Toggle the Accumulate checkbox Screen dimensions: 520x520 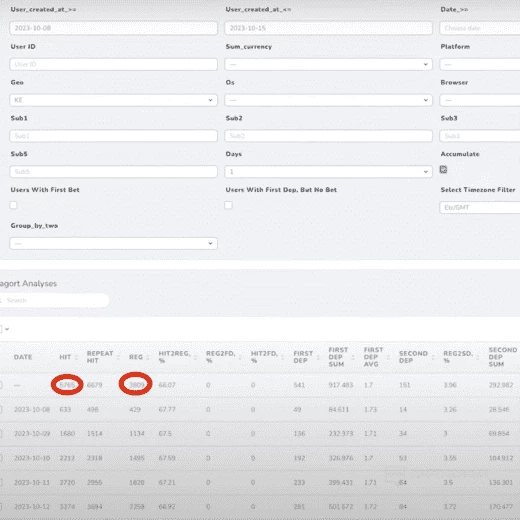click(443, 169)
